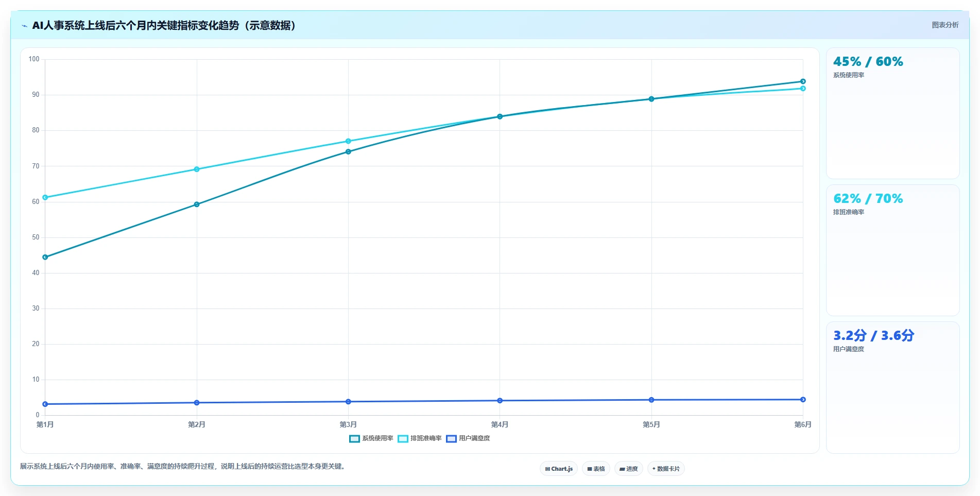Click the chart icon beside the title
Viewport: 980px width, 496px height.
point(24,26)
